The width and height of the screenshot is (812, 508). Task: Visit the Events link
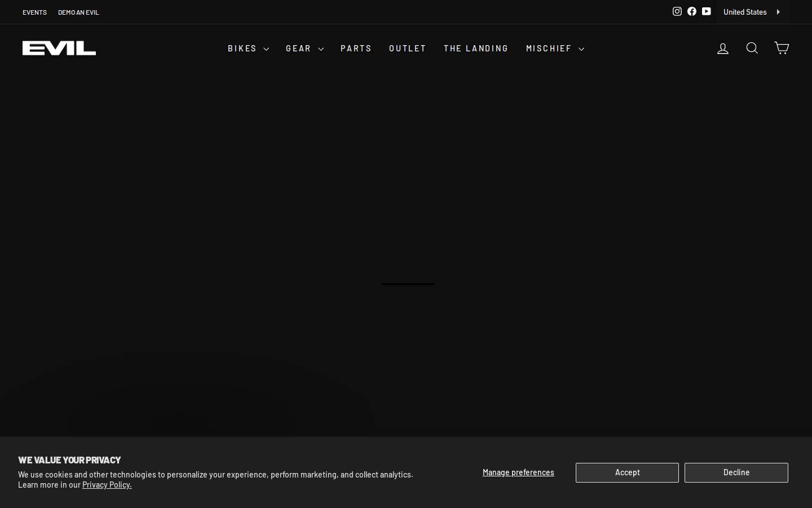tap(34, 12)
